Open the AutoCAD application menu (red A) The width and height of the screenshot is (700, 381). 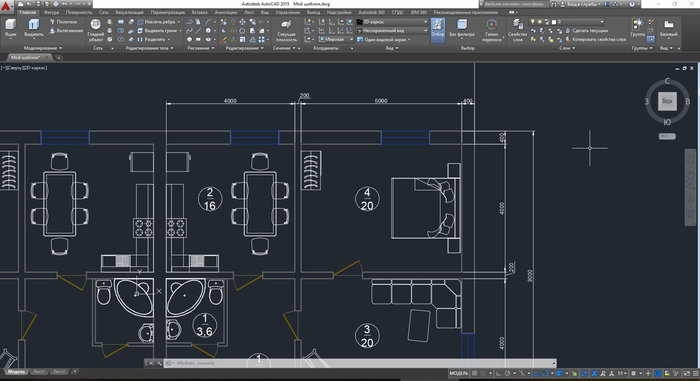tap(6, 7)
